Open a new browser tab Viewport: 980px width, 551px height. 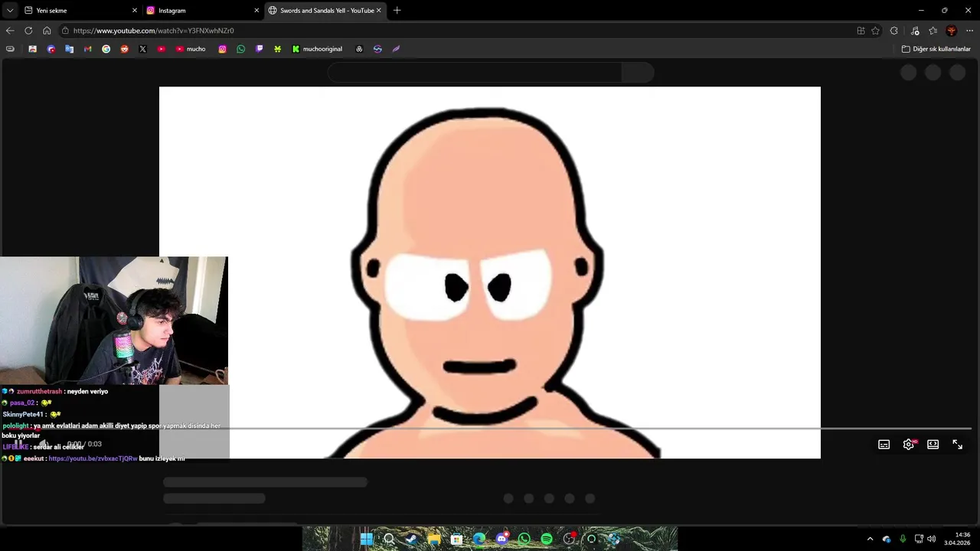coord(397,11)
